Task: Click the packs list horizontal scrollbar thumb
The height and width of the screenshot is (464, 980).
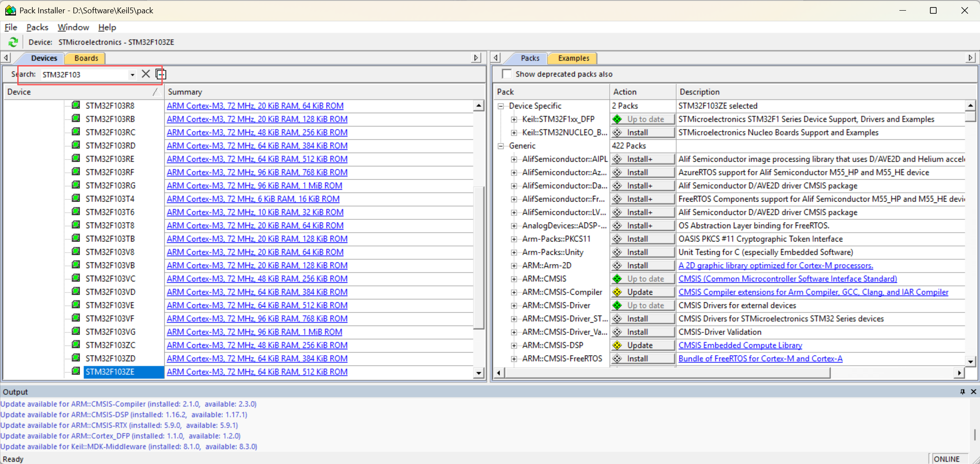Action: point(667,373)
